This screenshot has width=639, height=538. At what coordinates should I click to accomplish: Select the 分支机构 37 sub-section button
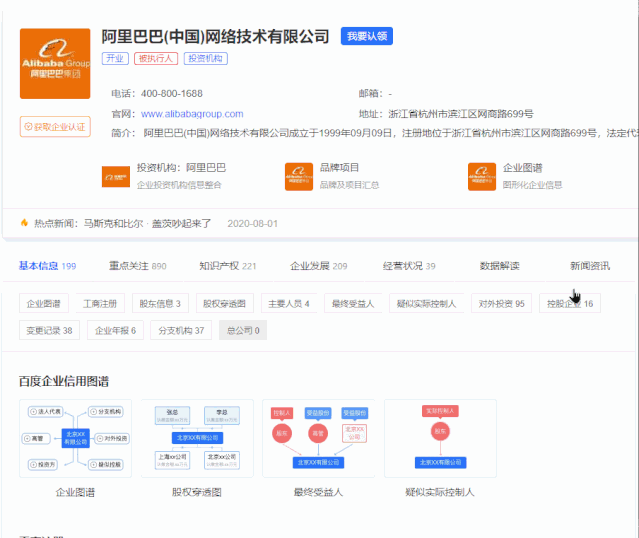click(181, 331)
